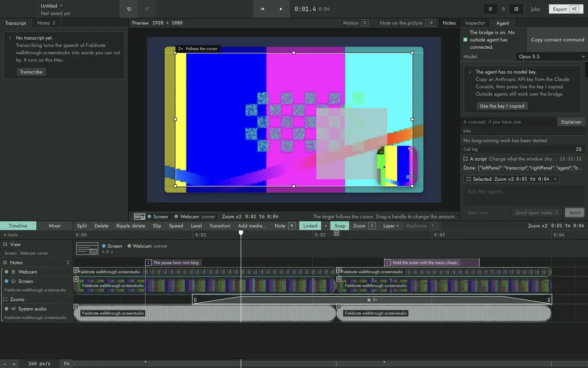Click the layout icon in the preview status bar
Viewport: 588px width, 368px height.
140,216
